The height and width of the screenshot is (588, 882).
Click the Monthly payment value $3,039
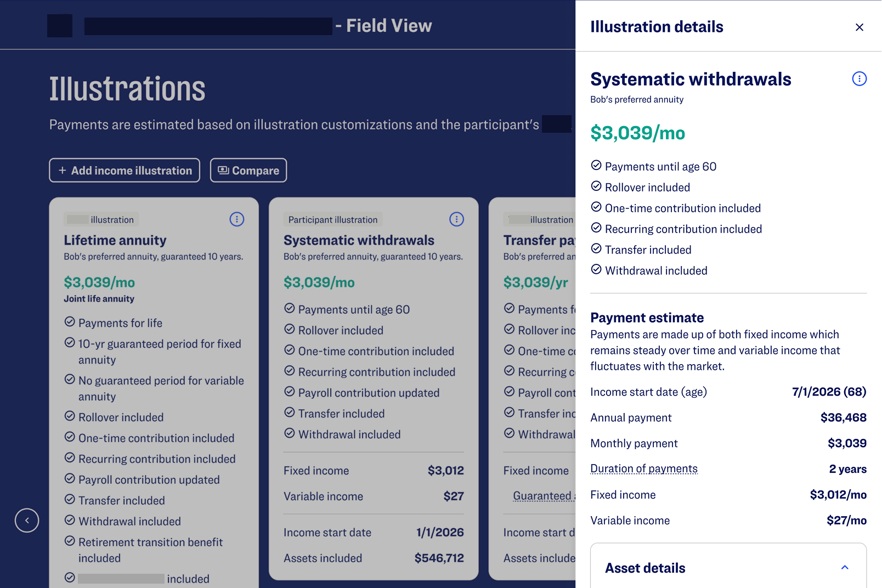click(x=847, y=443)
